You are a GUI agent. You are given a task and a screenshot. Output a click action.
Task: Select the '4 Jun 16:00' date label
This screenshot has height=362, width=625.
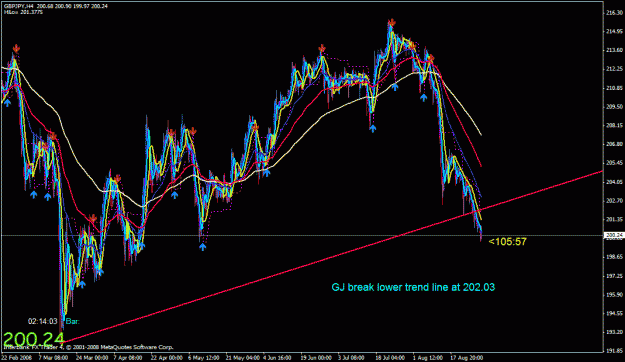278,358
